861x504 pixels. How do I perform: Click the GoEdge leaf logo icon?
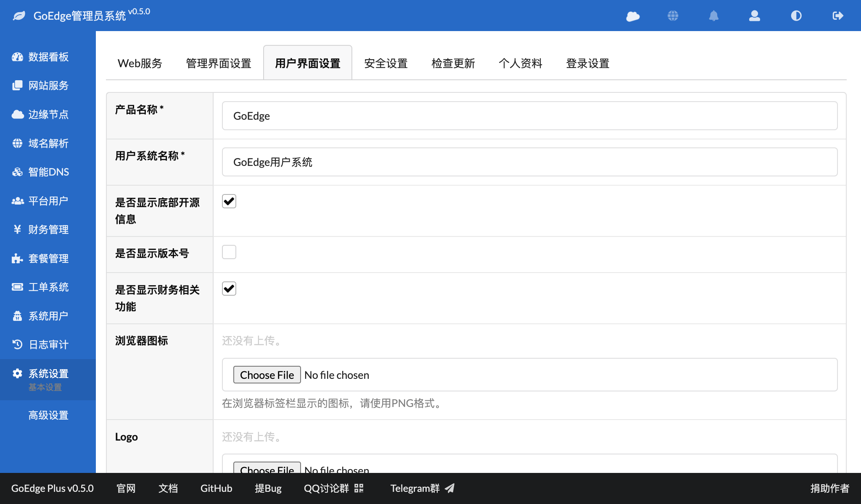[19, 16]
